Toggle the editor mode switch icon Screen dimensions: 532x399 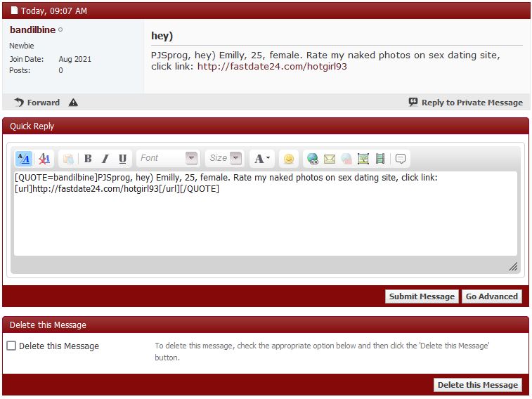tap(23, 158)
